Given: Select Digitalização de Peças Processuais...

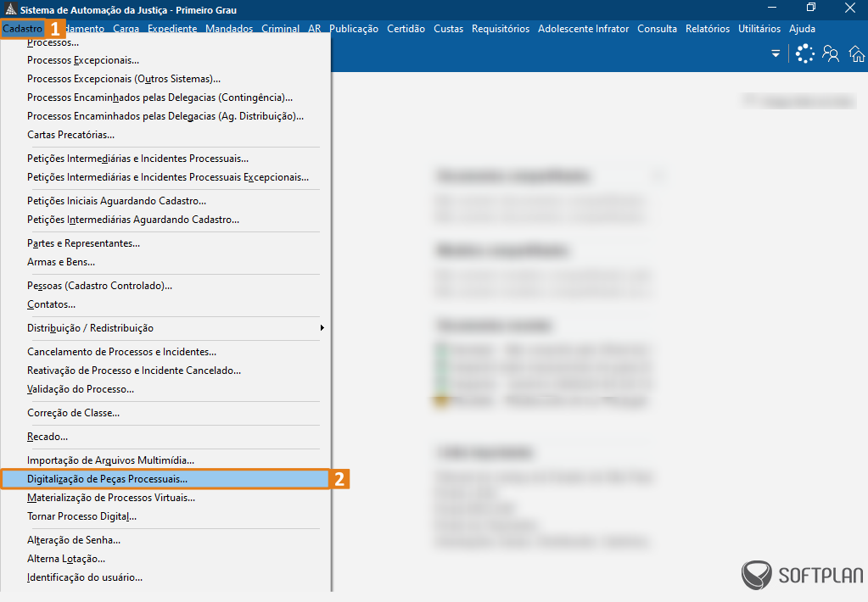Looking at the screenshot, I should pyautogui.click(x=165, y=479).
